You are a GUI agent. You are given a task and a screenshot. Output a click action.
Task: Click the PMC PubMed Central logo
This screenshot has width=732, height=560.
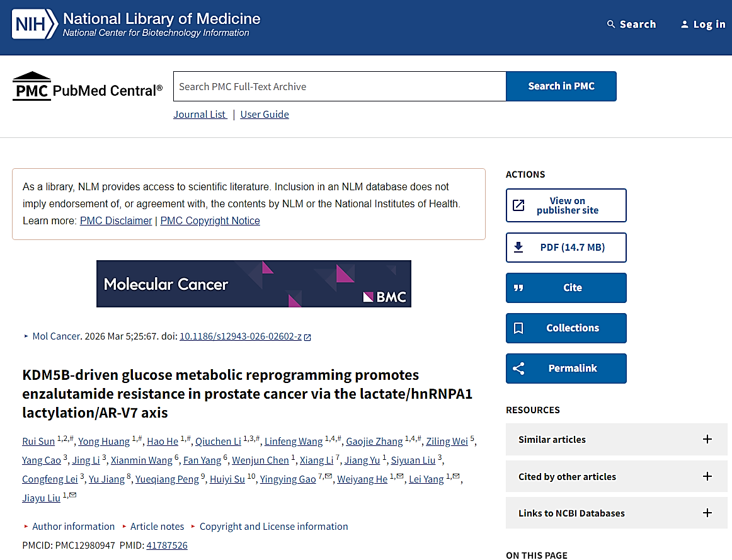click(87, 87)
